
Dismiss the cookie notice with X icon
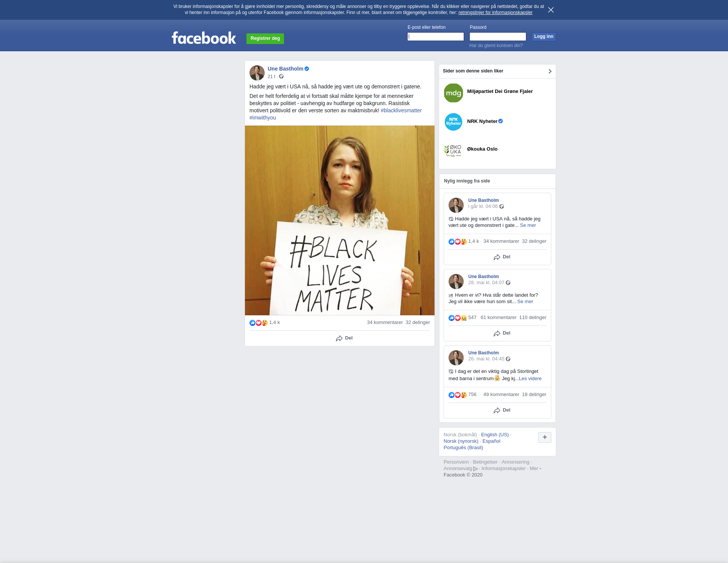(x=551, y=10)
